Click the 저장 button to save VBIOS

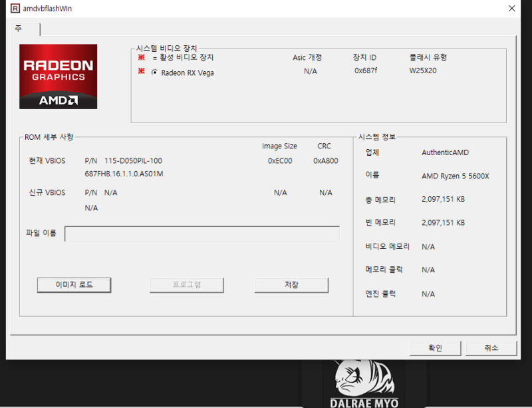tap(291, 285)
